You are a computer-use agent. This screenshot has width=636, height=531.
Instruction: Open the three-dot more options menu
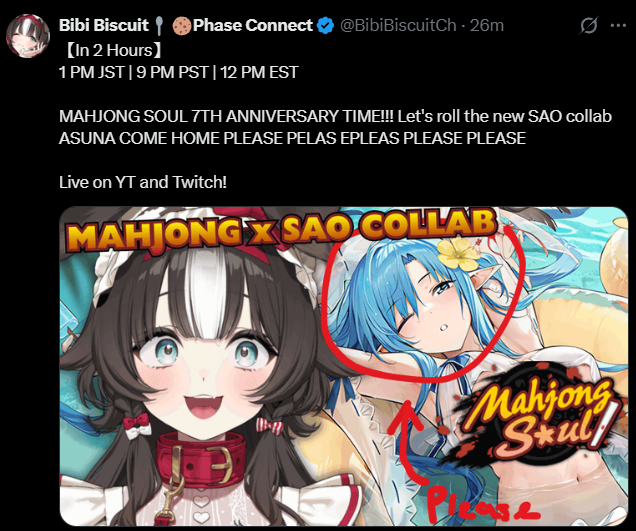[618, 26]
